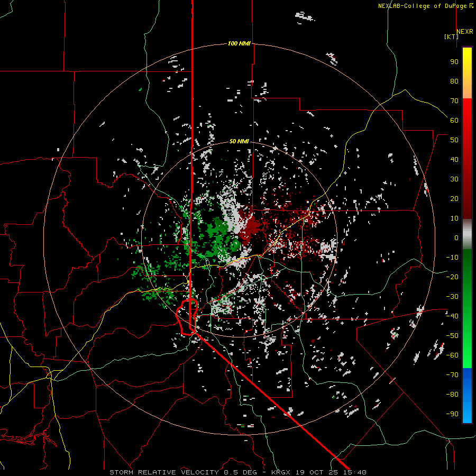Click the 0 value on the velocity scale

click(456, 238)
